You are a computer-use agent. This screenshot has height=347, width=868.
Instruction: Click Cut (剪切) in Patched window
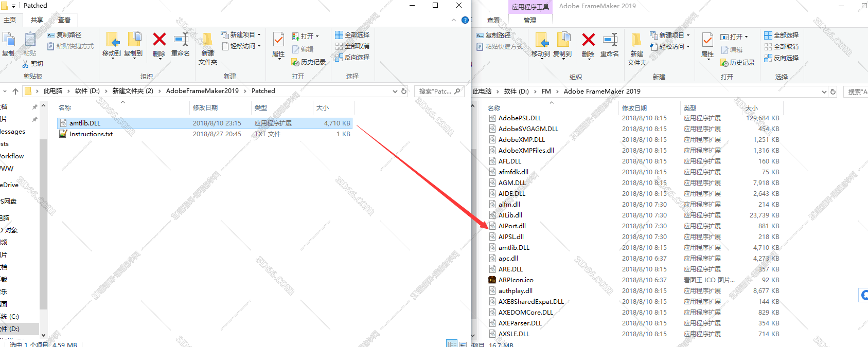pyautogui.click(x=32, y=64)
